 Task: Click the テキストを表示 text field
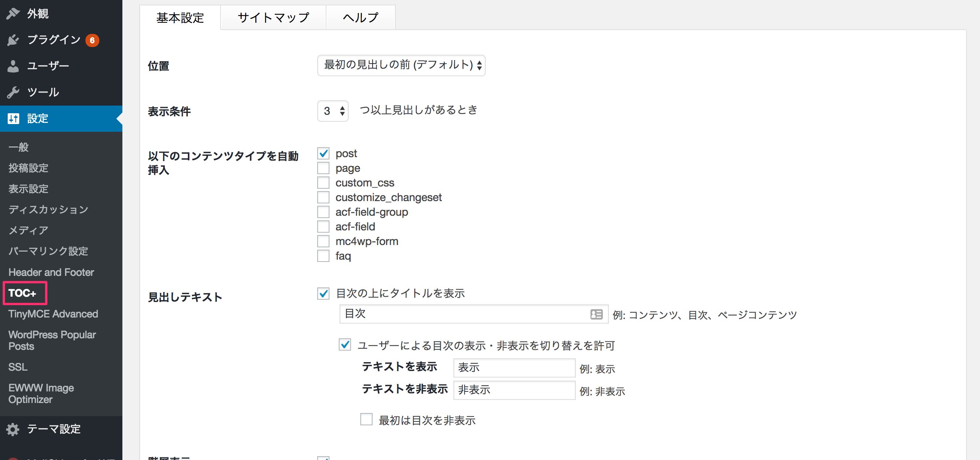tap(514, 368)
